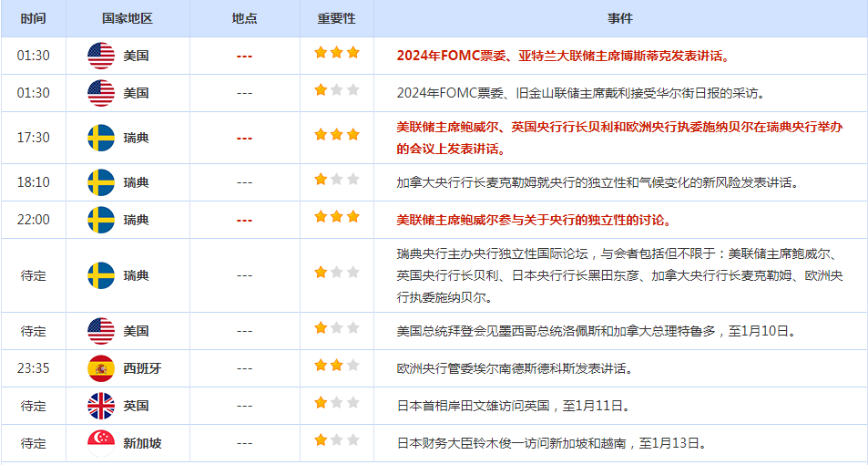Click the three-star rating in the 01:30 Bostic row
Image resolution: width=868 pixels, height=465 pixels.
click(337, 53)
